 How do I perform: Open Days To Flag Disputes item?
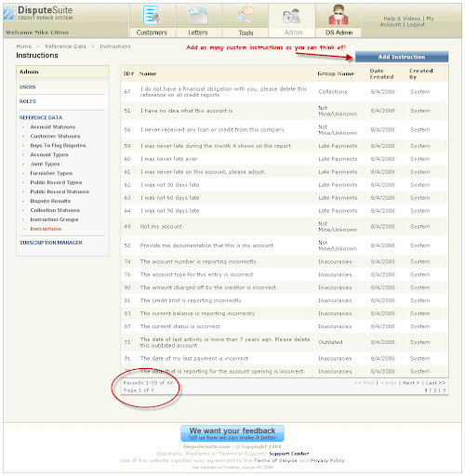58,146
